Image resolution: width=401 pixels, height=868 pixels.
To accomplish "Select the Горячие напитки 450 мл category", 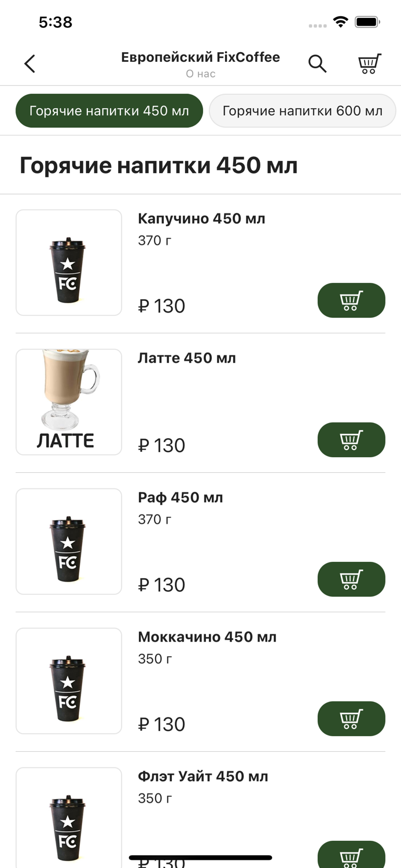I will coord(109,110).
